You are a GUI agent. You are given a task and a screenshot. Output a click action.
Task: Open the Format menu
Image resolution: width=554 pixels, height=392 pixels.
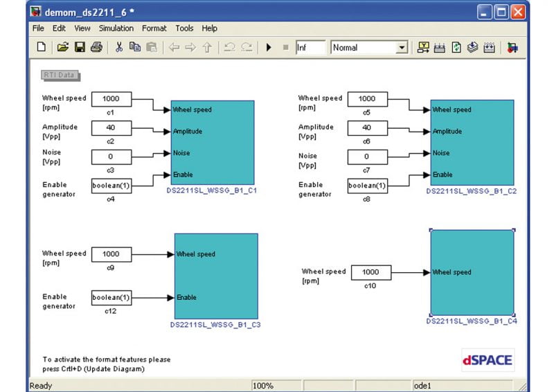154,28
